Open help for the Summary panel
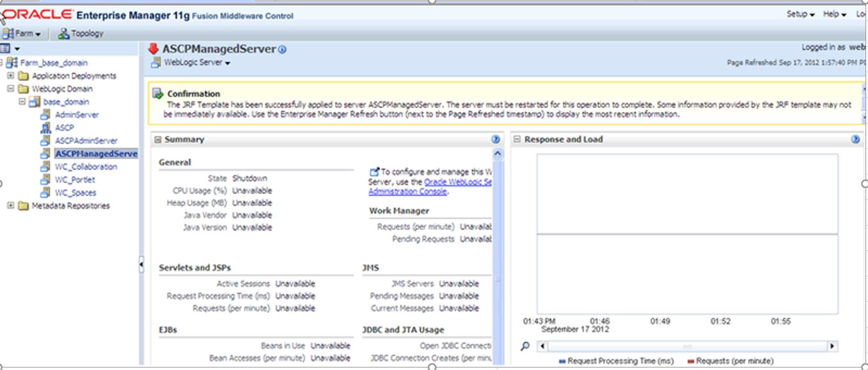Screen dimensions: 868x370 coord(496,140)
